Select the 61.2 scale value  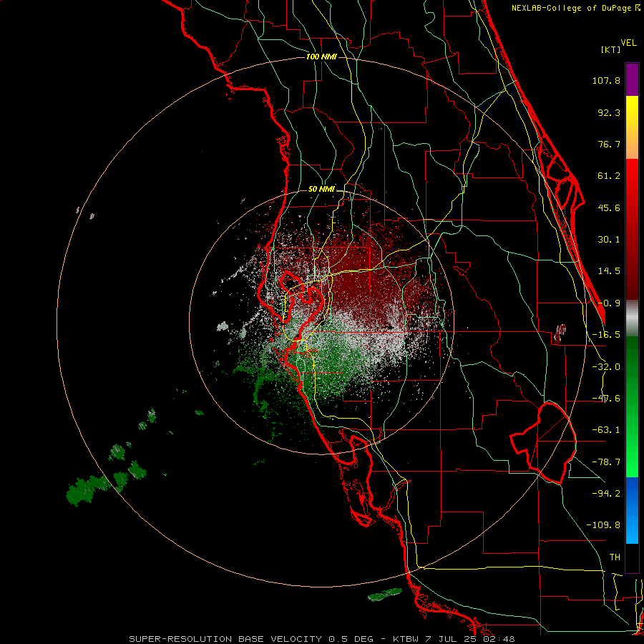pos(609,176)
